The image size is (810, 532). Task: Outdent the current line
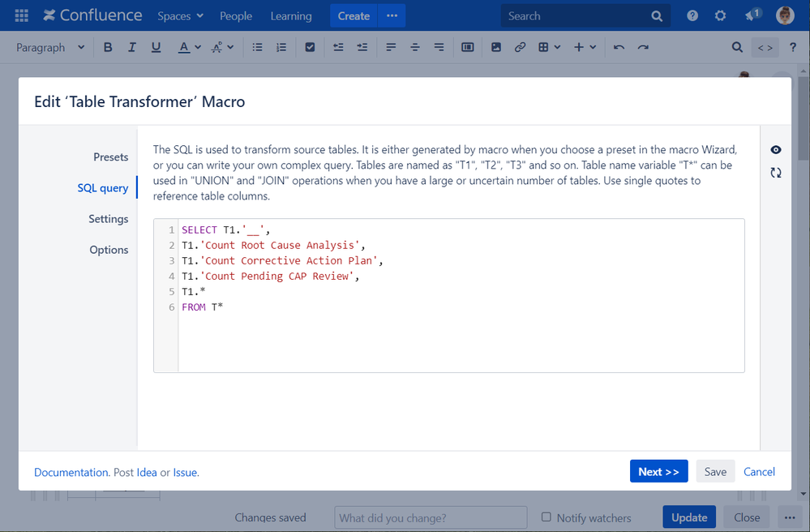338,48
